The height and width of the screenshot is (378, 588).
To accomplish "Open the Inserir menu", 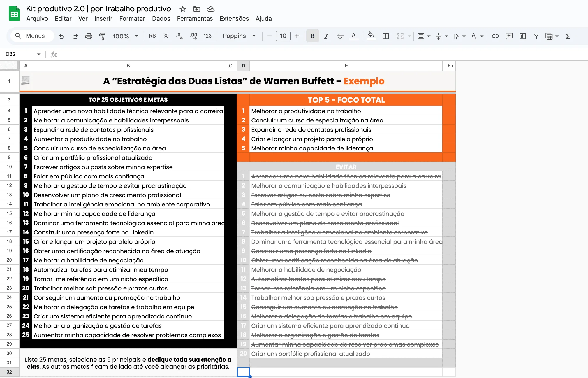I will point(103,19).
